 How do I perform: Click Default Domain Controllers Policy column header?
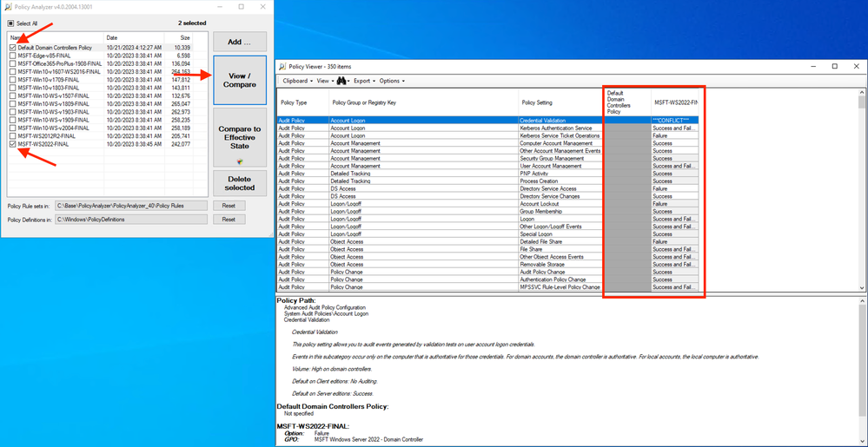click(627, 103)
